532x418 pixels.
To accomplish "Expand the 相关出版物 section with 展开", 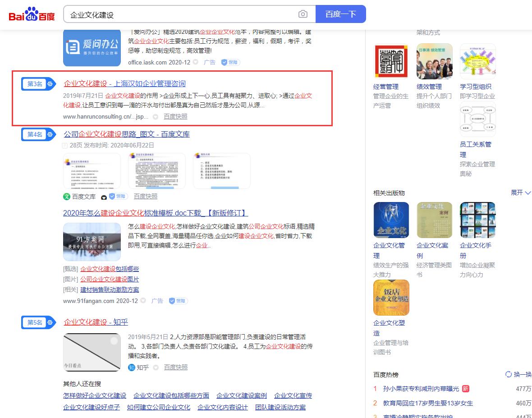I will point(520,193).
